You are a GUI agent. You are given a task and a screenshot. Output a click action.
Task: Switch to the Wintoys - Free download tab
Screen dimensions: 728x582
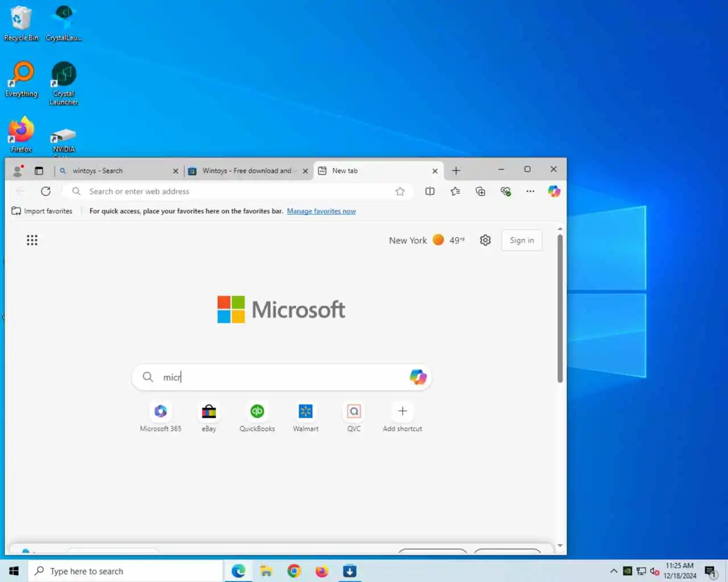pos(247,171)
